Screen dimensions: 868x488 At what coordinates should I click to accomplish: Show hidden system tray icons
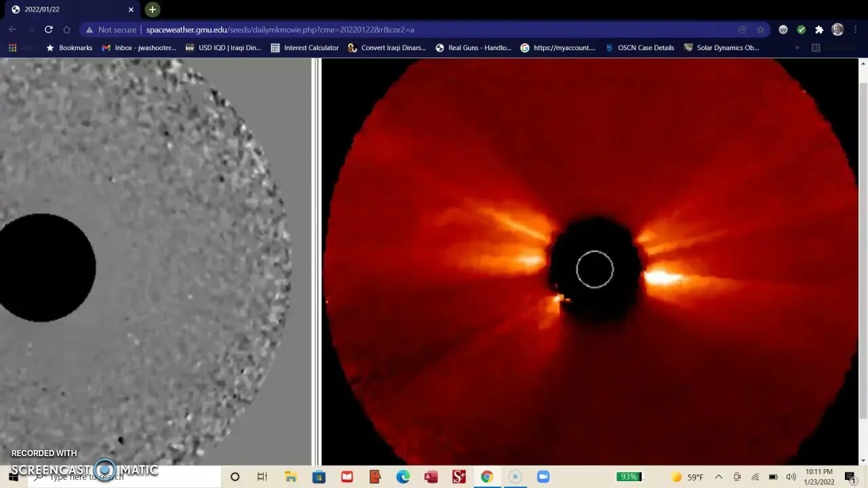click(719, 476)
